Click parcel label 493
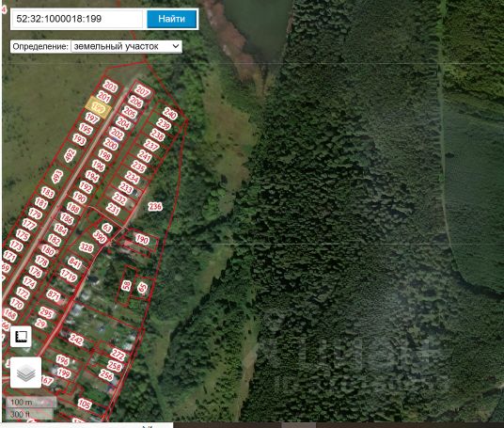This screenshot has width=504, height=428. (x=57, y=176)
